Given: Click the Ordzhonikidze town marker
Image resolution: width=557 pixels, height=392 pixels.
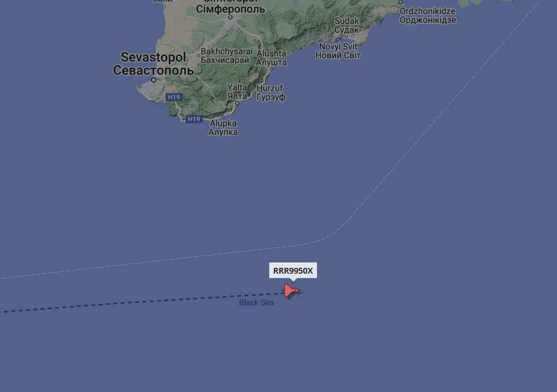Looking at the screenshot, I should point(400,2).
